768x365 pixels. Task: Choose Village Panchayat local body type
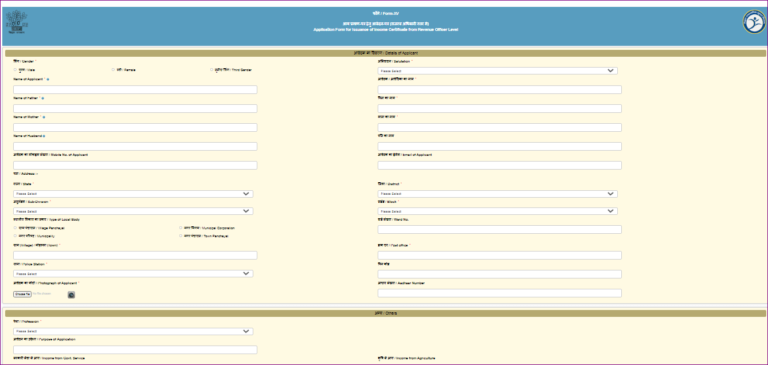[x=15, y=228]
